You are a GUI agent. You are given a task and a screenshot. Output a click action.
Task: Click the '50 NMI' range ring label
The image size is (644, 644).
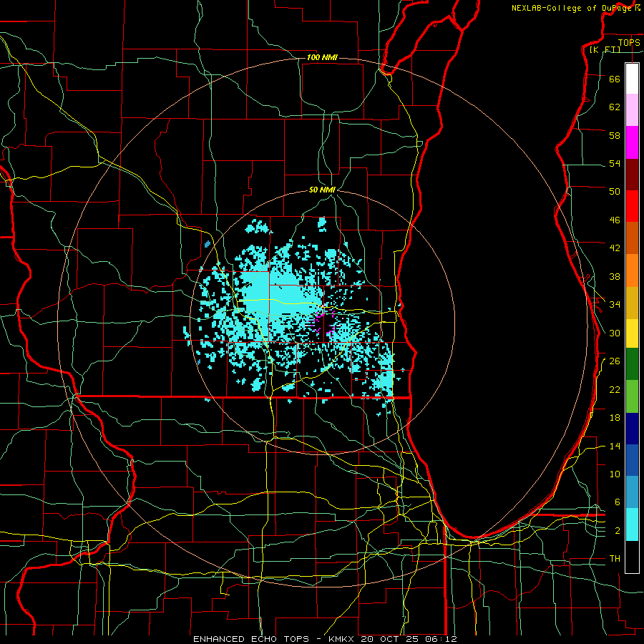coord(322,190)
